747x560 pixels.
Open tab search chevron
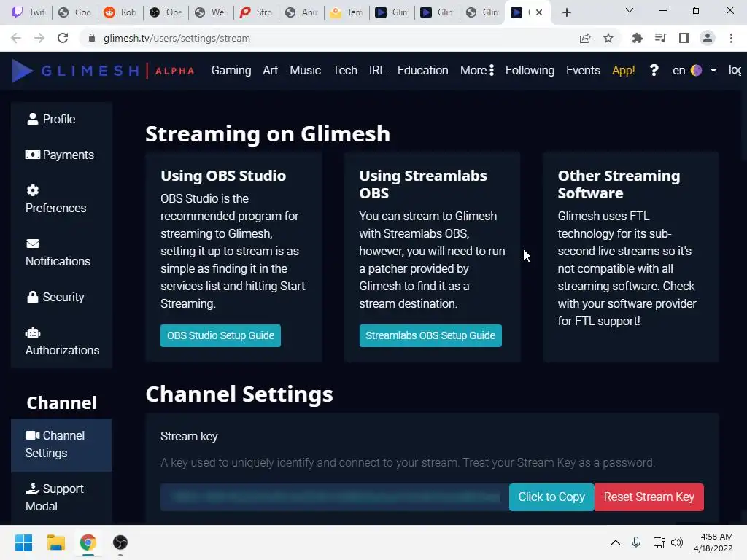630,10
